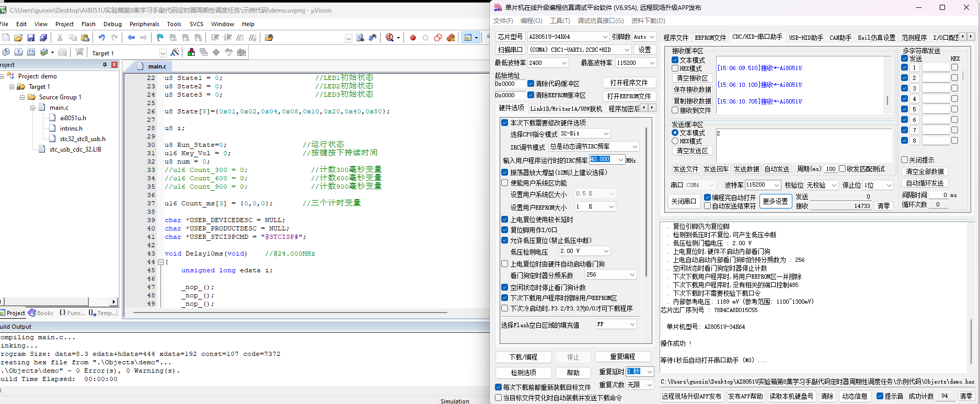The width and height of the screenshot is (980, 404).
Task: Insert a bookmark with the flag icon
Action: click(x=160, y=38)
